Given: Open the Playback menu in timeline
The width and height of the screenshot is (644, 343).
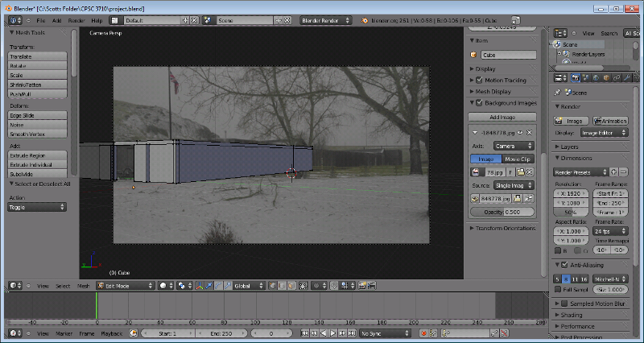Looking at the screenshot, I should 112,333.
